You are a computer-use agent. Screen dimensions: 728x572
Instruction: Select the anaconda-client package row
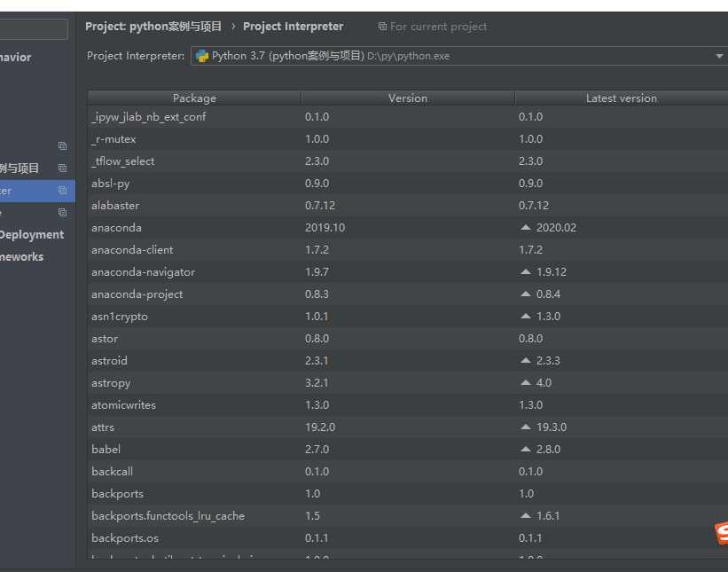[408, 250]
